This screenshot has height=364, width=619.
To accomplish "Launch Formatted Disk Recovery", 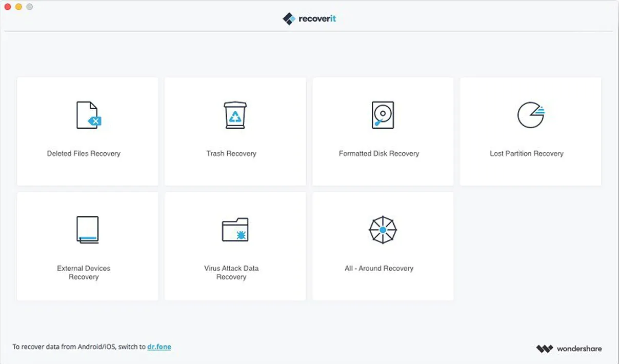I will click(x=382, y=131).
